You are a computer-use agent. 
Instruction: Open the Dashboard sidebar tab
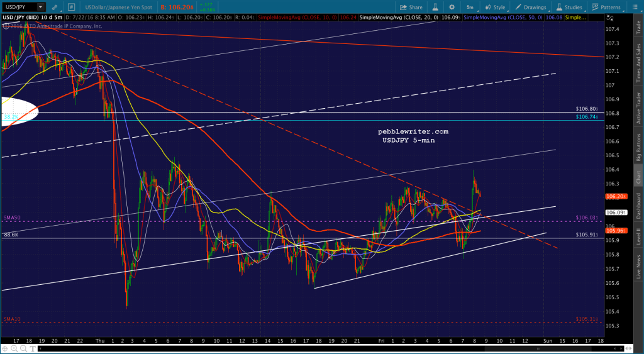coord(639,206)
